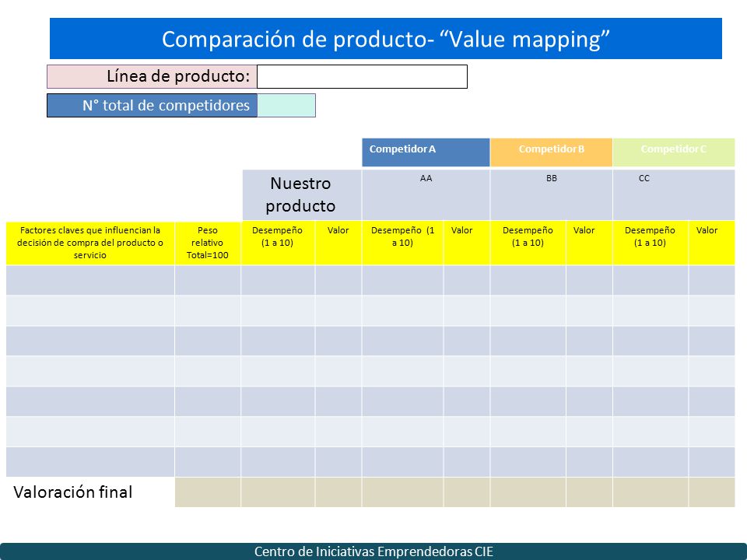Screen dimensions: 747x560
Task: Select the 'Competidor C' header cell
Action: pos(674,152)
